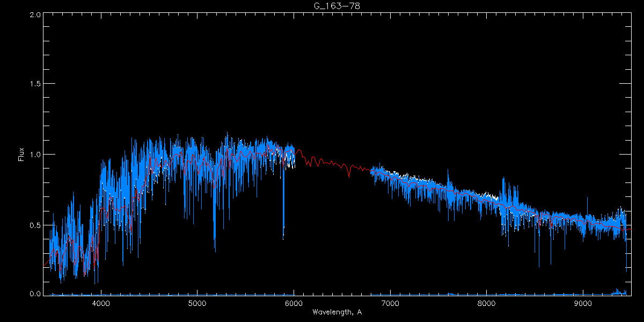644x322 pixels.
Task: Click the 1.0 flux tick label
Action: (x=35, y=155)
